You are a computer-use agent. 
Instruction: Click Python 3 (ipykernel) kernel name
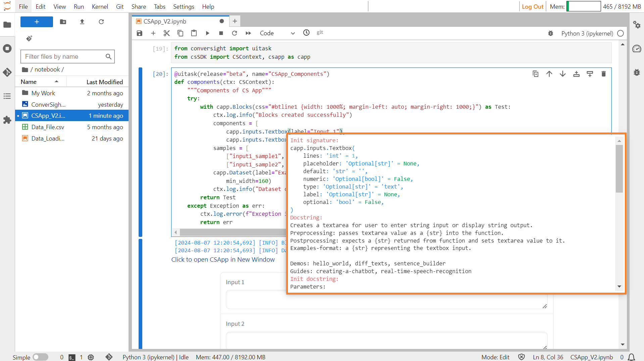(x=587, y=33)
